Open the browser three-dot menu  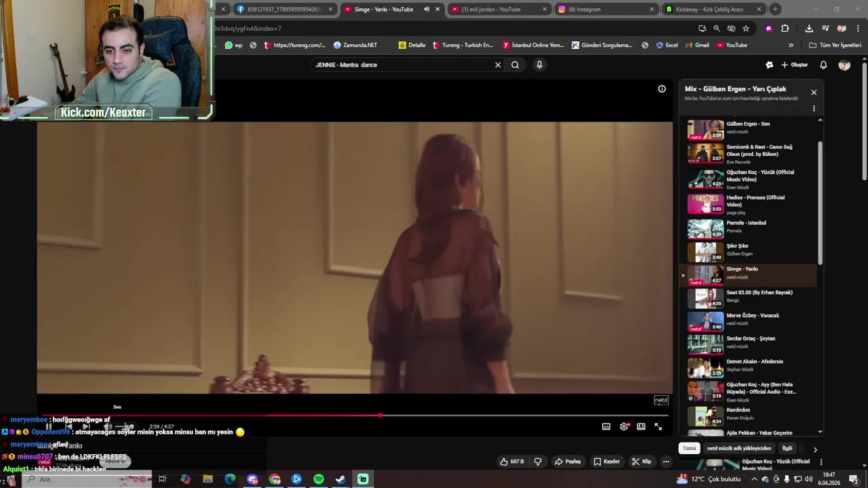click(858, 28)
